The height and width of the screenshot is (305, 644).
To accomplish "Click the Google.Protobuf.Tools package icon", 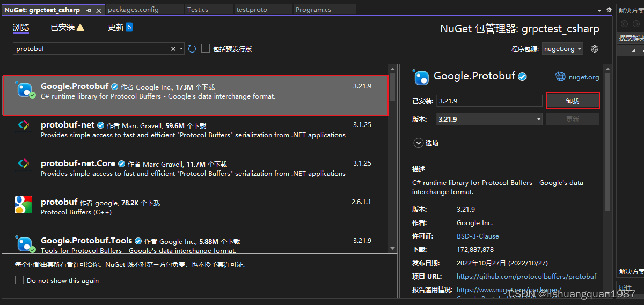I will click(25, 244).
